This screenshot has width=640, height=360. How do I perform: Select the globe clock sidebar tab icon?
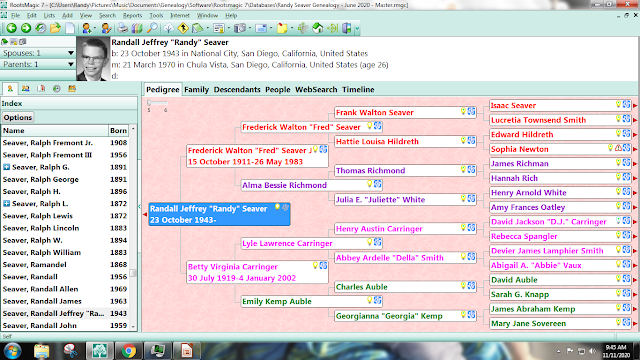point(56,89)
